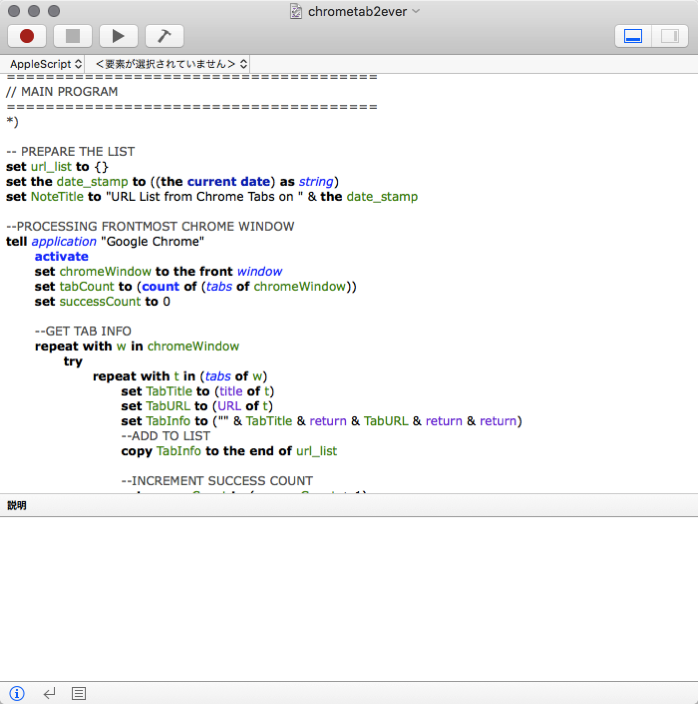The width and height of the screenshot is (698, 704).
Task: Click the document icon beside chrometab2ever
Action: point(296,11)
